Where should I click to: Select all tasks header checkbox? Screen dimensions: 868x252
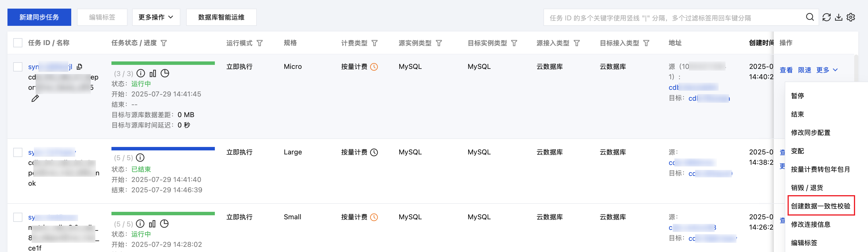pos(18,43)
